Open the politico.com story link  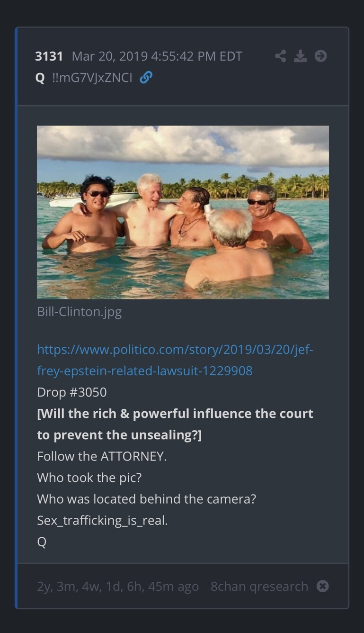click(175, 360)
